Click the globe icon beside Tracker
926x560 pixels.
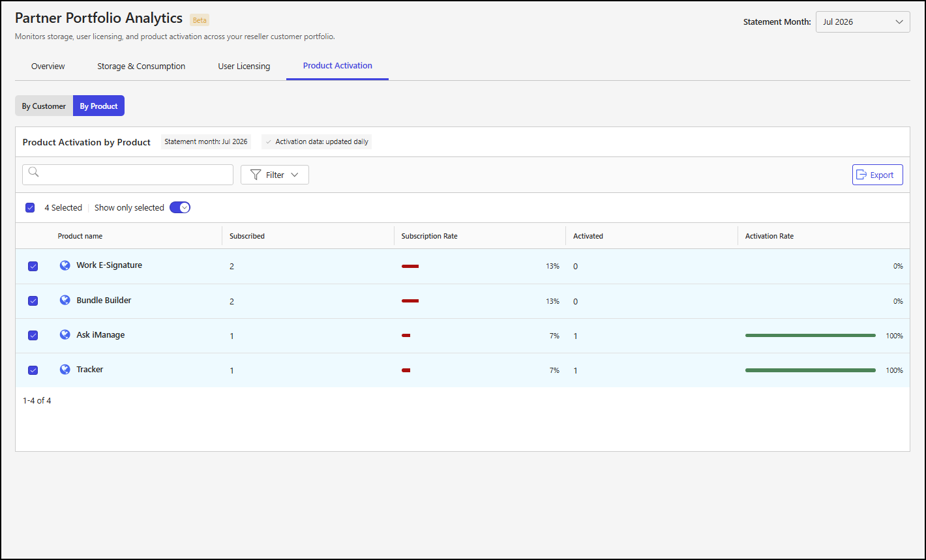[x=65, y=369]
